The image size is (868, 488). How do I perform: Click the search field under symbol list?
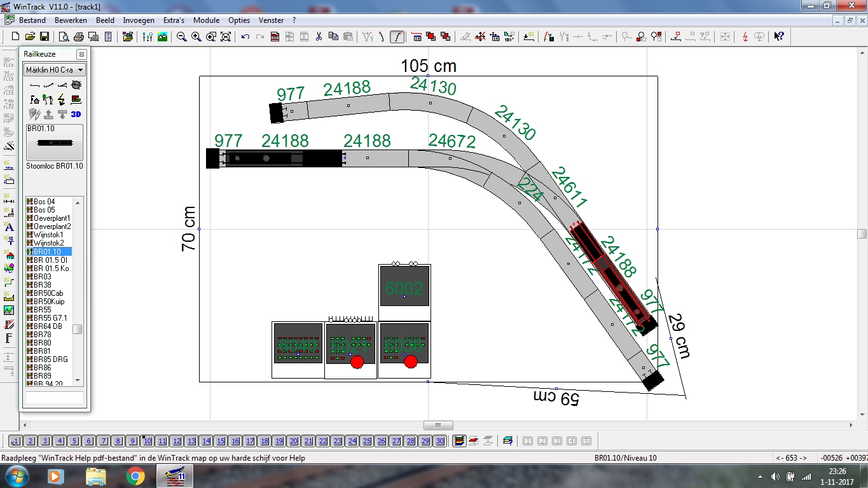[54, 398]
